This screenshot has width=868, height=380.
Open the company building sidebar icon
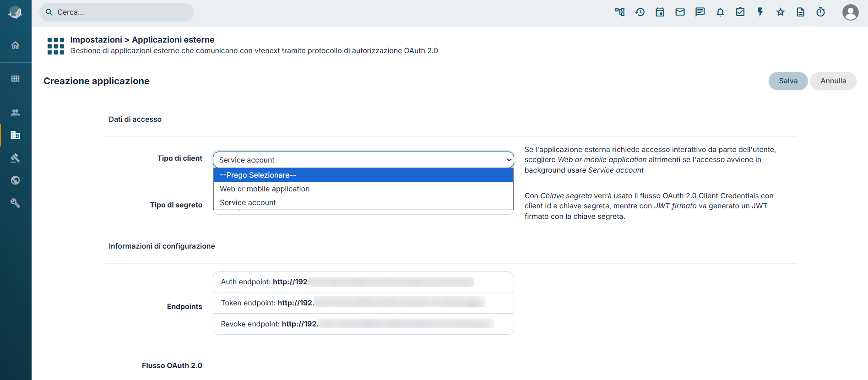[15, 135]
